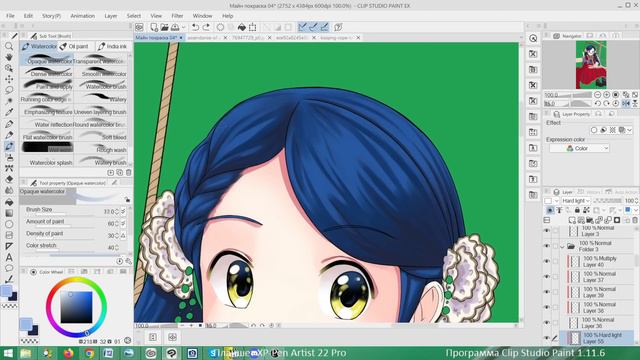Create a new raster layer icon
Viewport: 640px width, 360px height.
point(573,220)
